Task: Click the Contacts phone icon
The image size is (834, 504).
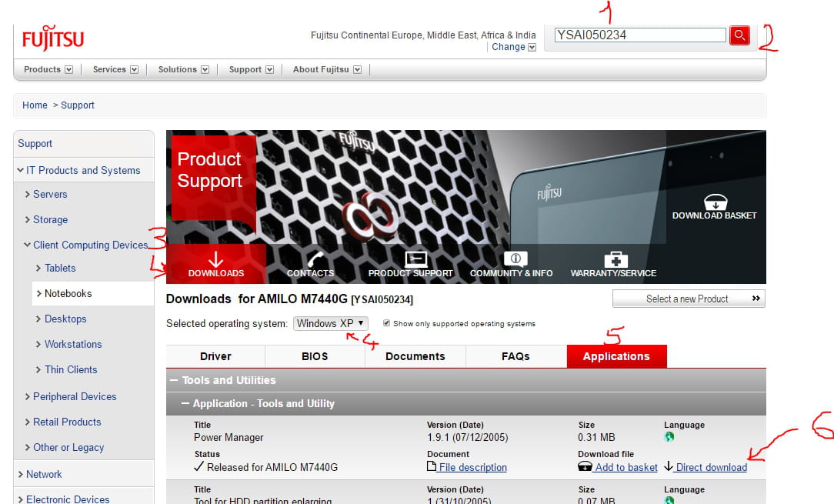Action: [x=315, y=259]
